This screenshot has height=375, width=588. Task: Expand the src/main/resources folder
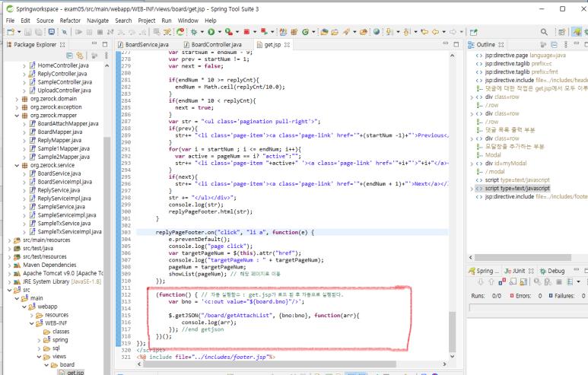[x=9, y=240]
